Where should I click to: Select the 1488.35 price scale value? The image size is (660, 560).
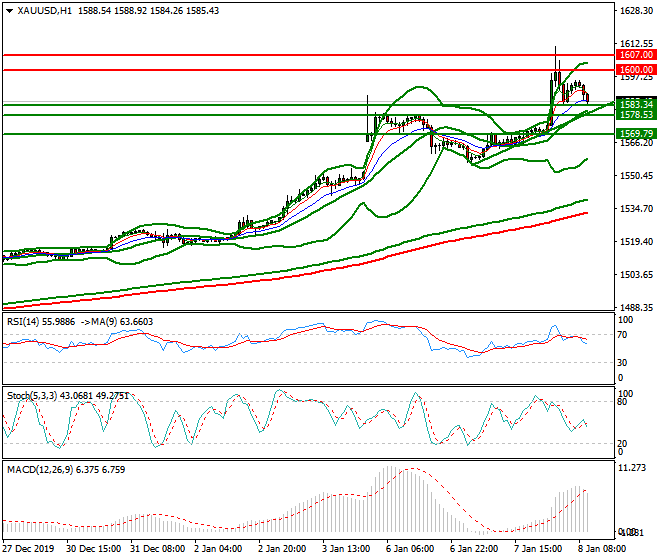click(636, 307)
